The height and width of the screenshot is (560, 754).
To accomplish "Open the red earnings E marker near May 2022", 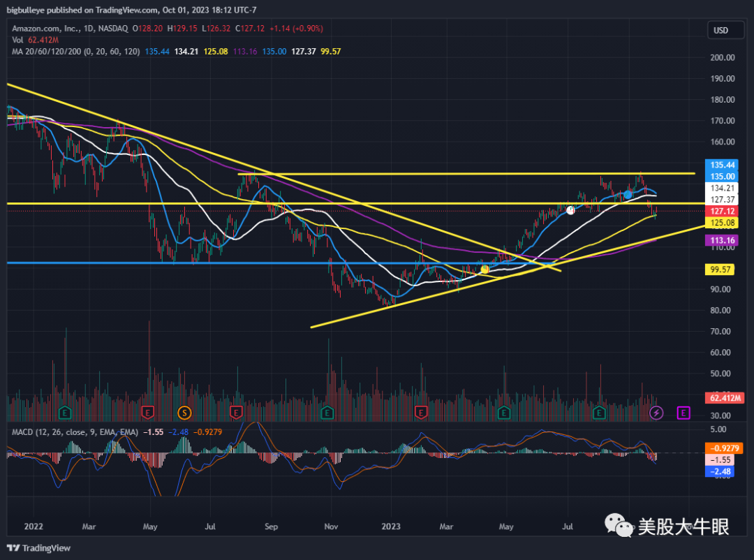I will click(147, 412).
